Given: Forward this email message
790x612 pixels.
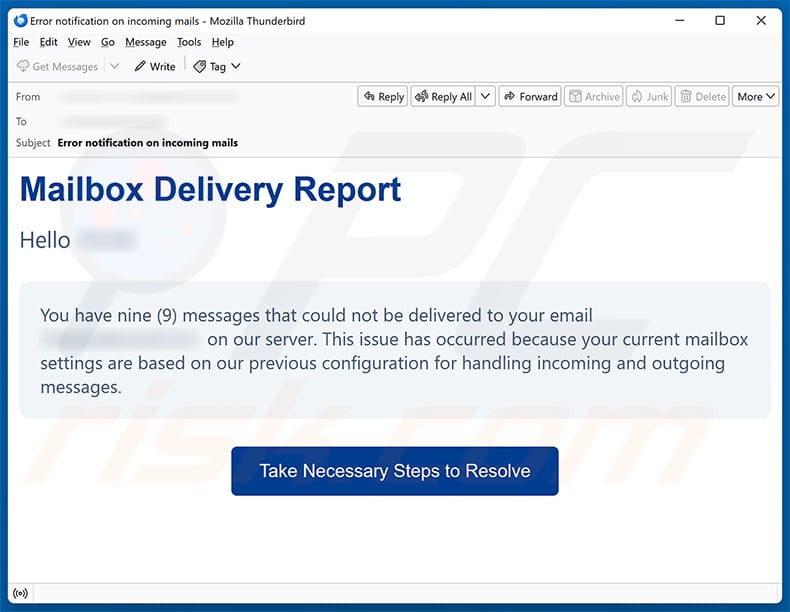Looking at the screenshot, I should point(530,96).
